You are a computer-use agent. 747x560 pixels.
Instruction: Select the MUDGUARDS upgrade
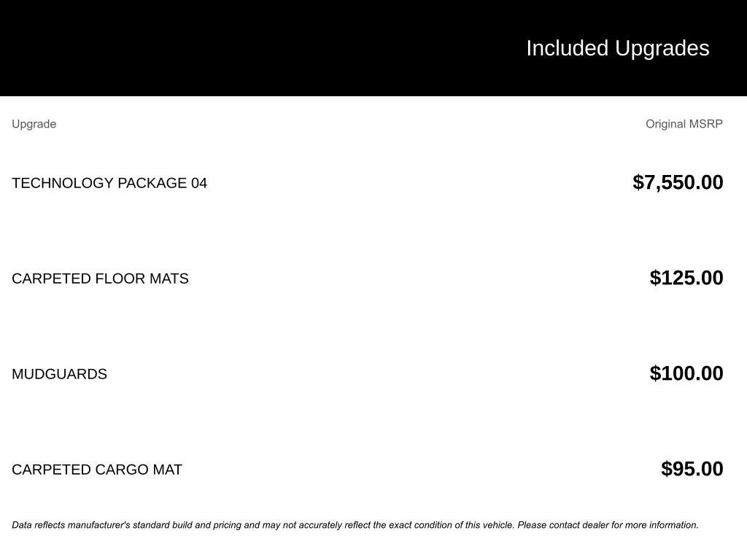59,374
